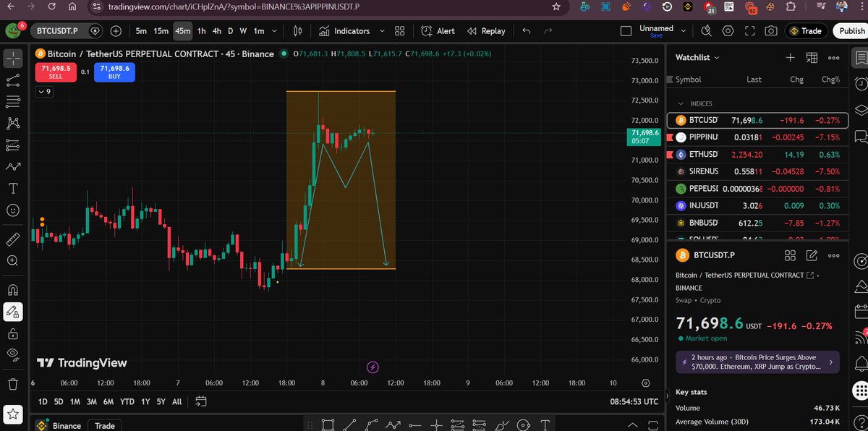
Task: Select the 1D date range
Action: tap(43, 401)
